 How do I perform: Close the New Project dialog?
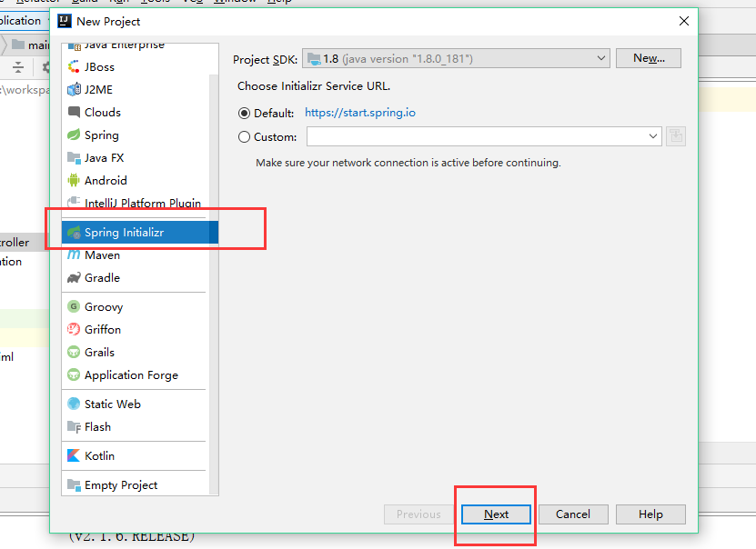point(684,21)
